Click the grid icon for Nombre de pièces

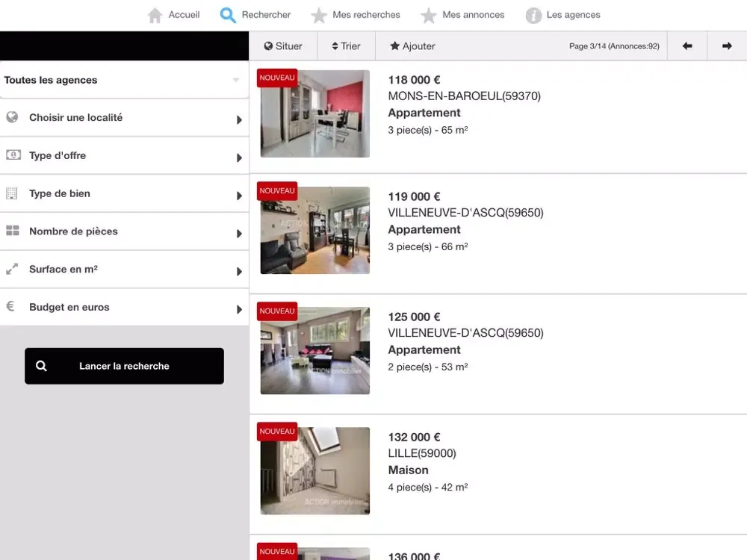pos(13,231)
